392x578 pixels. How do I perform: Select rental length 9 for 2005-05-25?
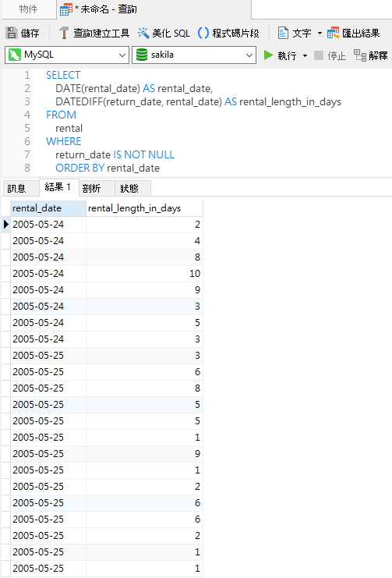tap(144, 454)
